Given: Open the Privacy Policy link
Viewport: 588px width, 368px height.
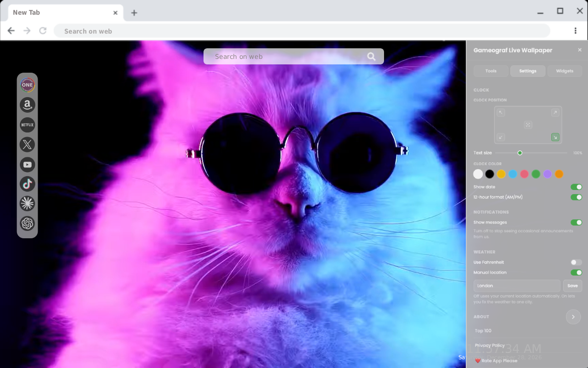Looking at the screenshot, I should point(490,345).
